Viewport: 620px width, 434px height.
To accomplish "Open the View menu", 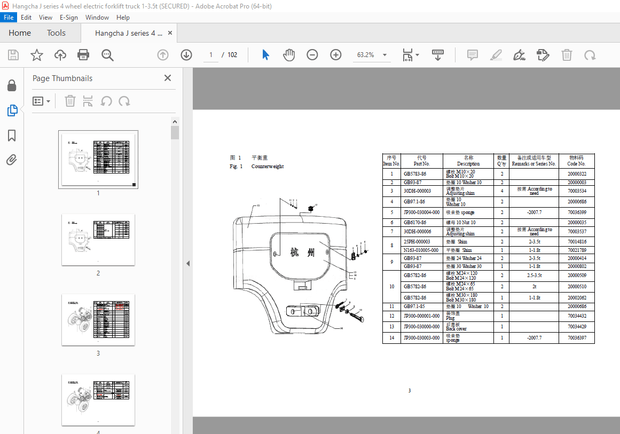I will (x=45, y=17).
